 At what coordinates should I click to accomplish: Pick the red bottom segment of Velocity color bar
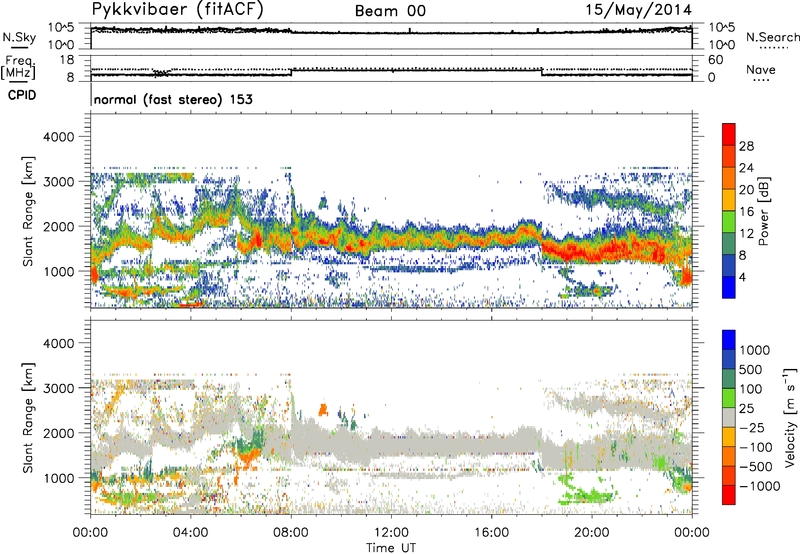point(729,495)
